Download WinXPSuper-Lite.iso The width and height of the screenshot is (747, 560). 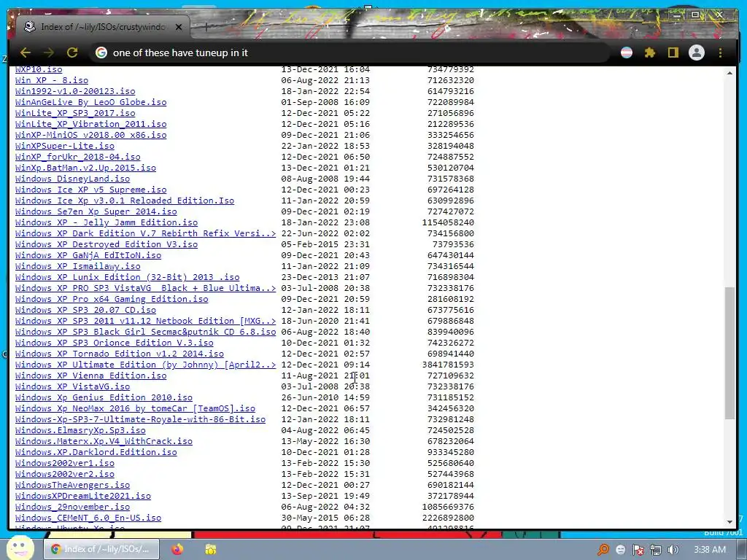click(64, 146)
